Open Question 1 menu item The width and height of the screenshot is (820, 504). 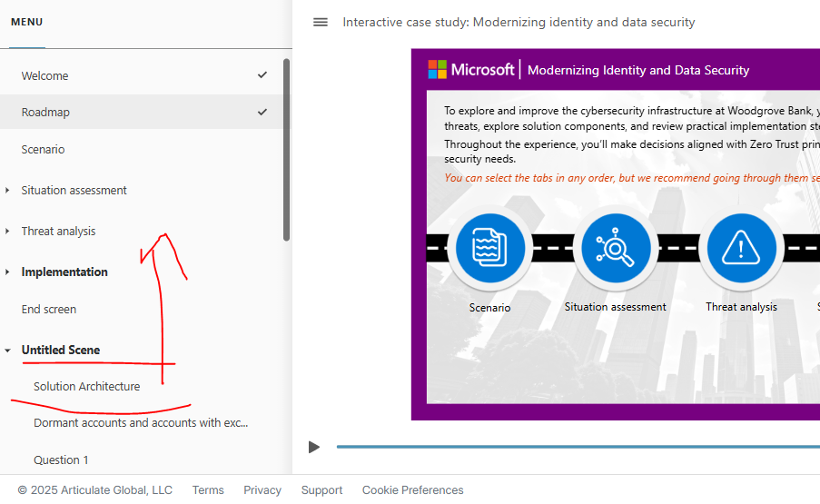point(61,460)
